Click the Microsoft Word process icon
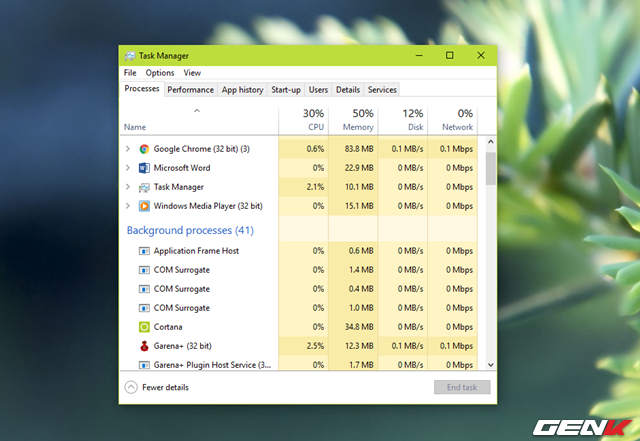The height and width of the screenshot is (441, 640). [x=144, y=168]
